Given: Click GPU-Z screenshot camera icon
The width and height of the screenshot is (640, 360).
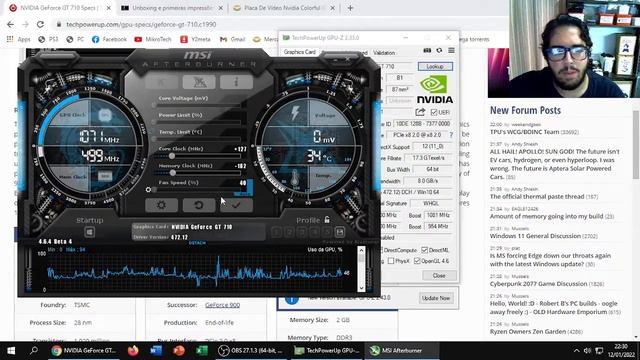Looking at the screenshot, I should [427, 50].
